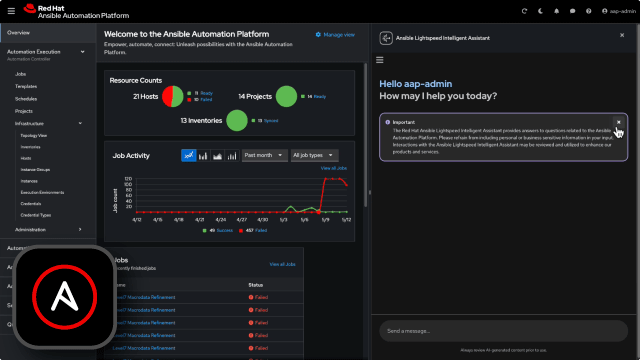640x360 pixels.
Task: Open the All job types dropdown
Action: [314, 156]
